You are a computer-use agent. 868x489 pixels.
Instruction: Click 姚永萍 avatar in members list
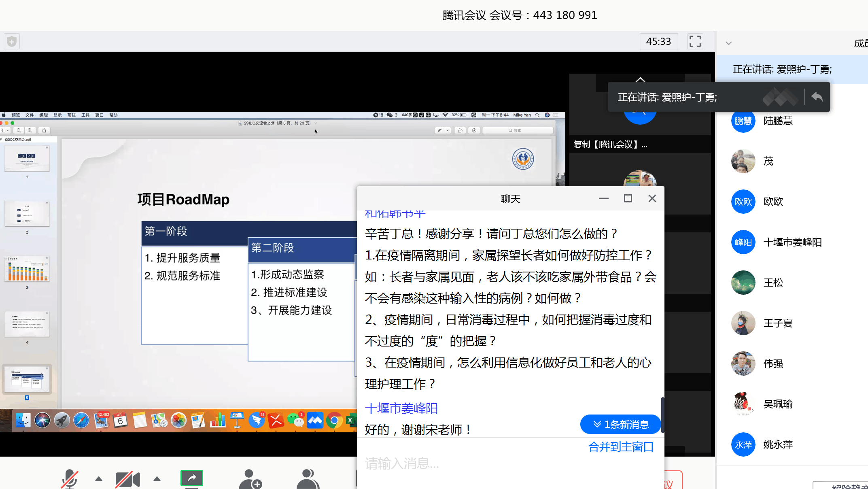click(x=743, y=444)
